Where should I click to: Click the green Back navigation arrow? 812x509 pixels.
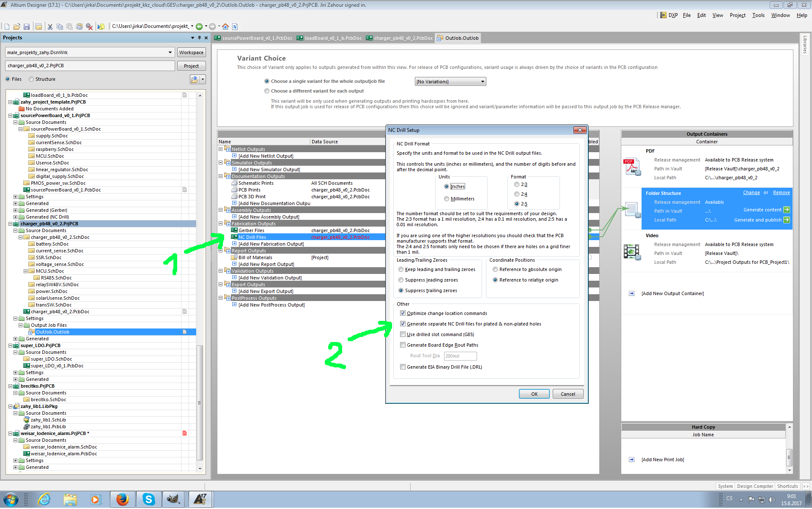199,27
